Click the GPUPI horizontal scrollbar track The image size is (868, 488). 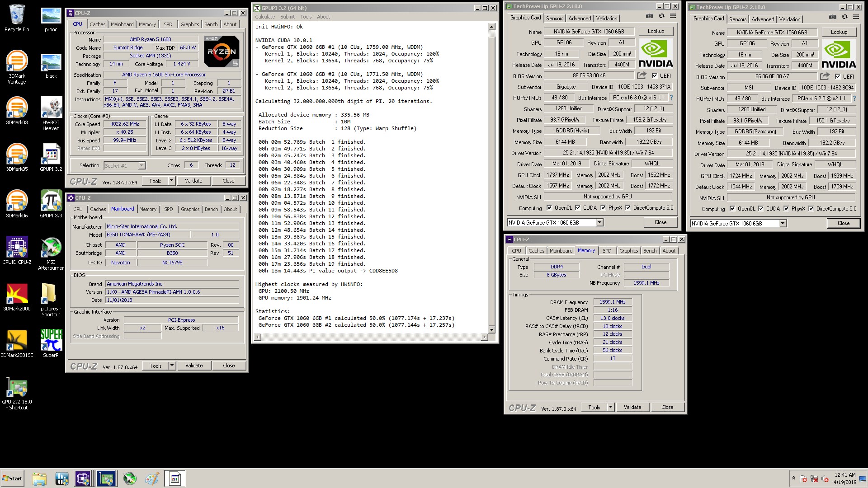coord(371,337)
